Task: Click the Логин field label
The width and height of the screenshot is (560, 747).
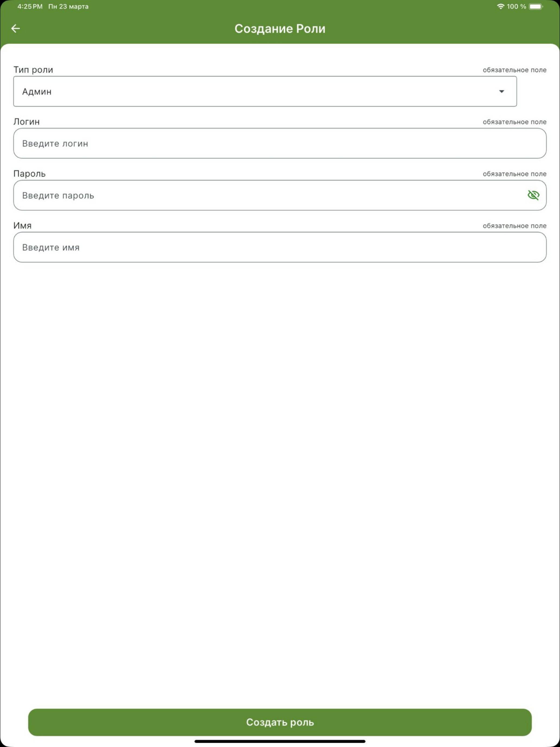Action: 26,122
